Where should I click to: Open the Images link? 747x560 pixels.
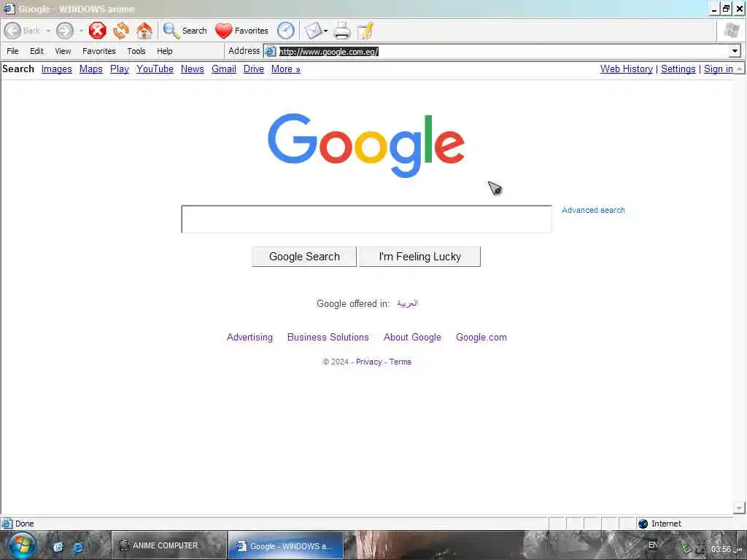tap(57, 69)
